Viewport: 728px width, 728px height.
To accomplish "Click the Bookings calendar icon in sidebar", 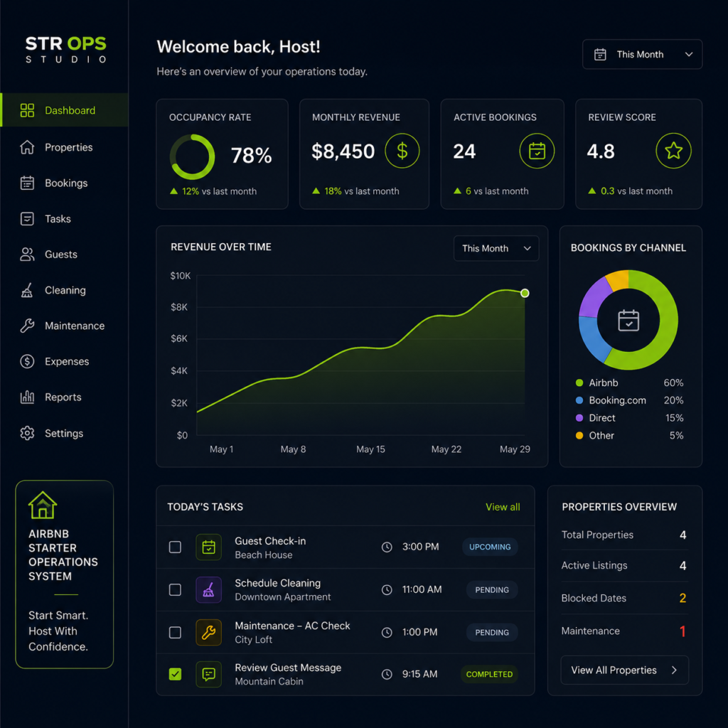I will click(x=27, y=183).
